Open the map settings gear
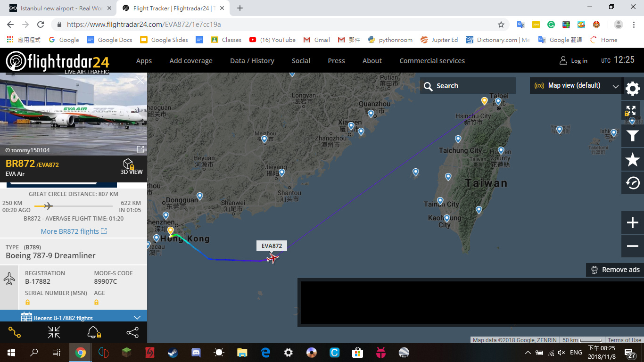 click(x=632, y=88)
